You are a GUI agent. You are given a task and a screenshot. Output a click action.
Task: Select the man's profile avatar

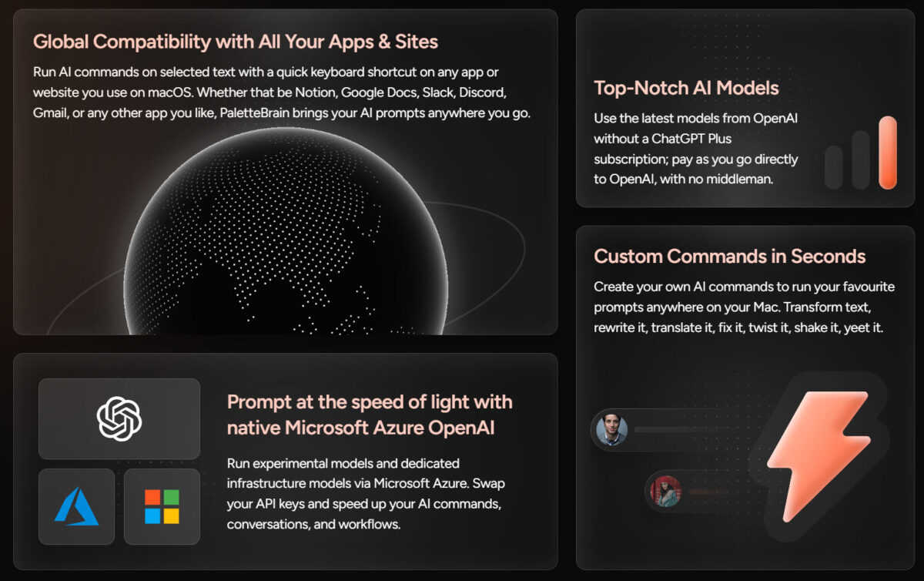611,430
